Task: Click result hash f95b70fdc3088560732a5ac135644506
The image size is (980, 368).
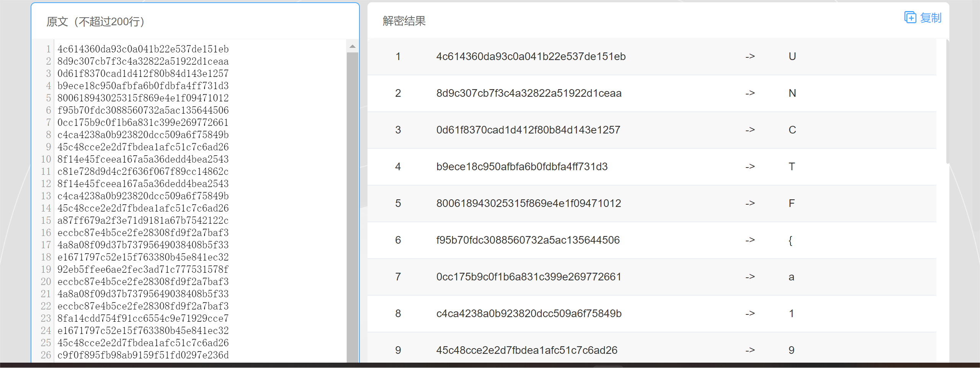Action: click(528, 240)
